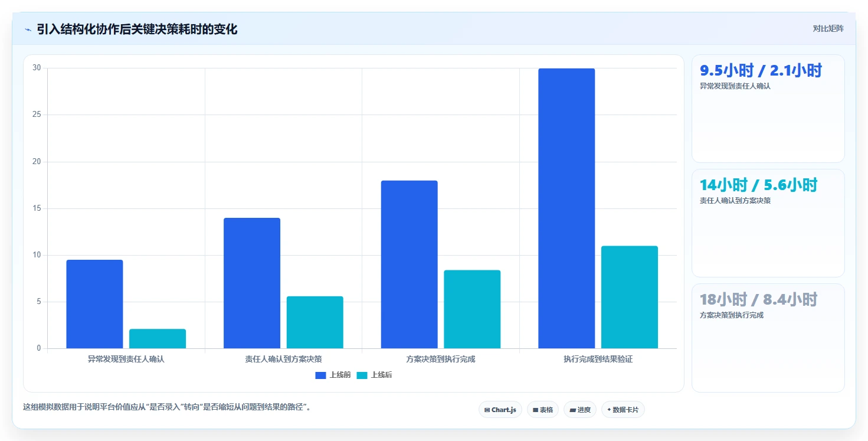Click the card value 14小时 / 5.6小时
Image resolution: width=868 pixels, height=441 pixels.
tap(759, 185)
